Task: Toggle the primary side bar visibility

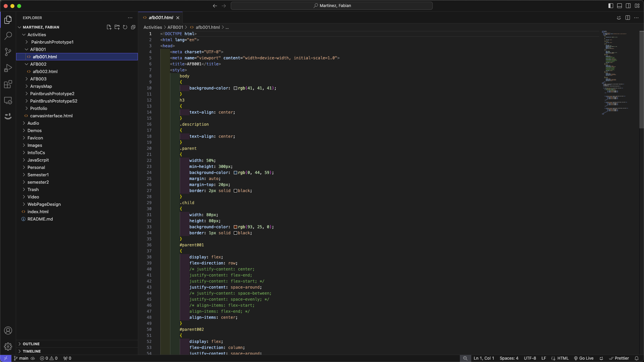Action: click(611, 6)
